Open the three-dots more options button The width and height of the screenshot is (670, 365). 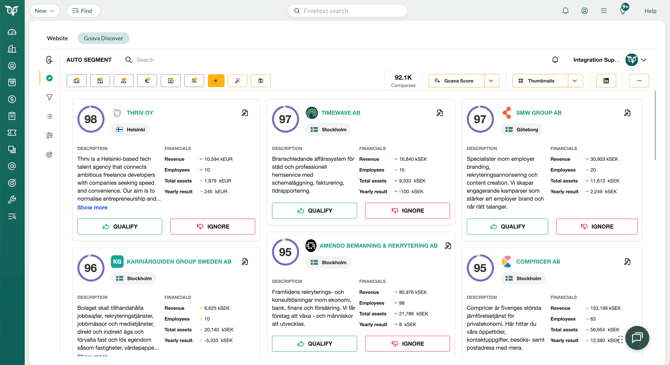[x=639, y=80]
